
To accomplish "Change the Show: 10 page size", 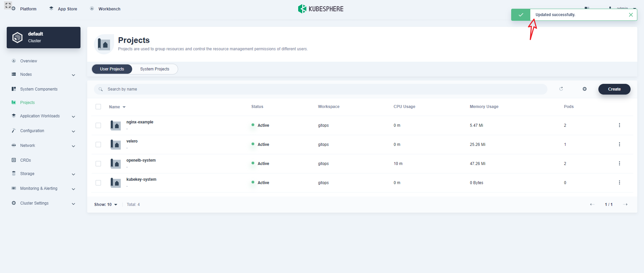I will 106,205.
